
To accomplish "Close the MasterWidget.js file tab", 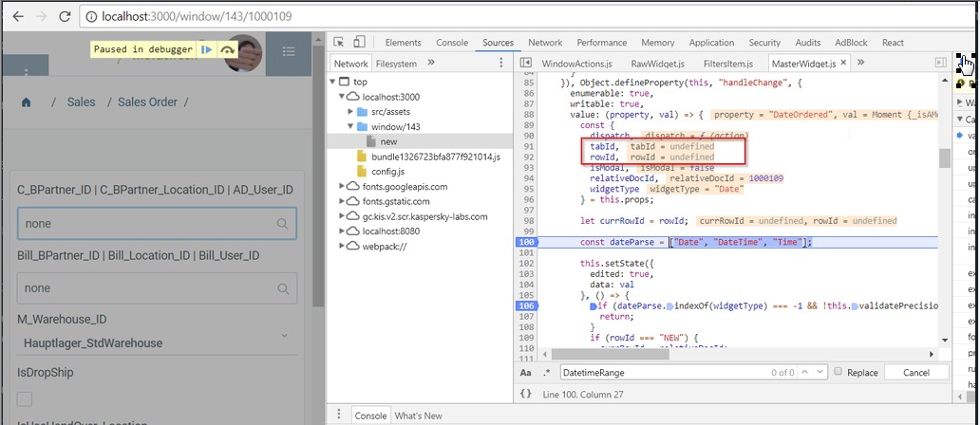I will click(x=843, y=63).
